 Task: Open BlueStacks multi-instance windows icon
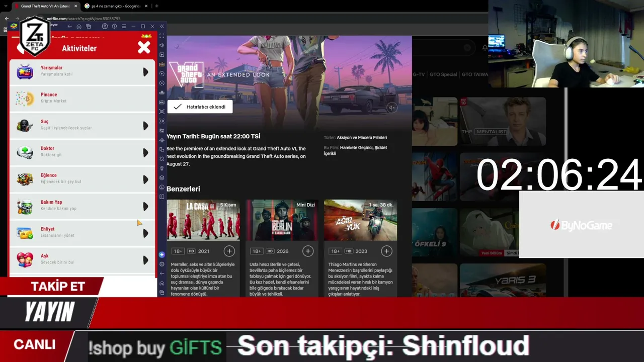(89, 26)
